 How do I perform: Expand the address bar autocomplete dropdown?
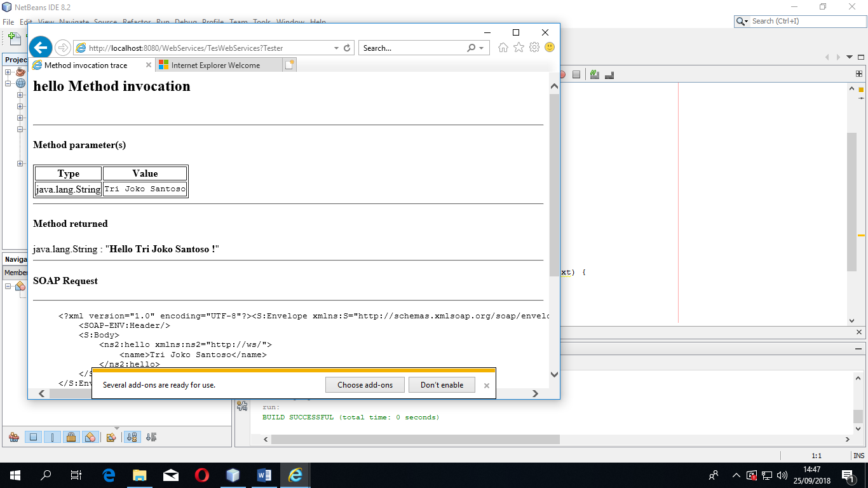click(336, 48)
